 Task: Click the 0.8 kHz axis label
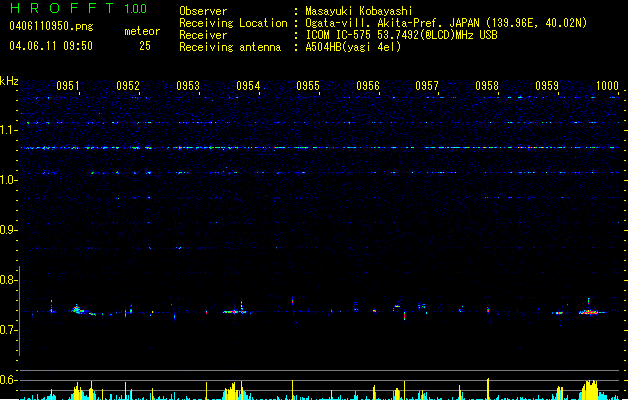point(8,280)
